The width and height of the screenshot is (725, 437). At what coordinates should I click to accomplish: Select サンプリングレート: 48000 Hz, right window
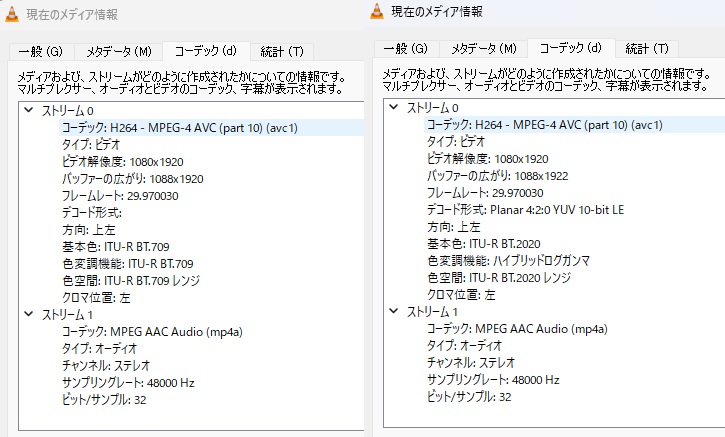[493, 380]
